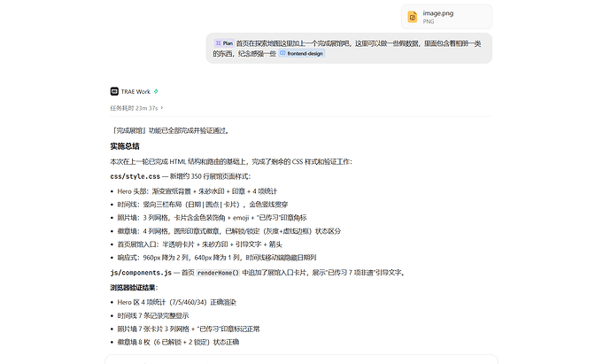Expand the task duration chevron arrow
Viewport: 611px width, 364px height.
pyautogui.click(x=162, y=108)
